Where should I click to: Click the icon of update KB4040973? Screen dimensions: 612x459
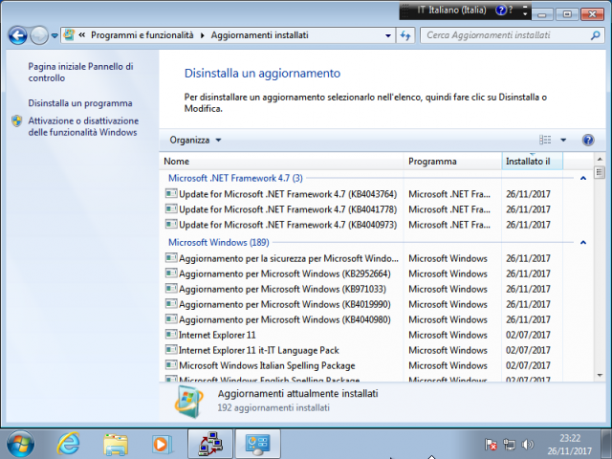171,224
